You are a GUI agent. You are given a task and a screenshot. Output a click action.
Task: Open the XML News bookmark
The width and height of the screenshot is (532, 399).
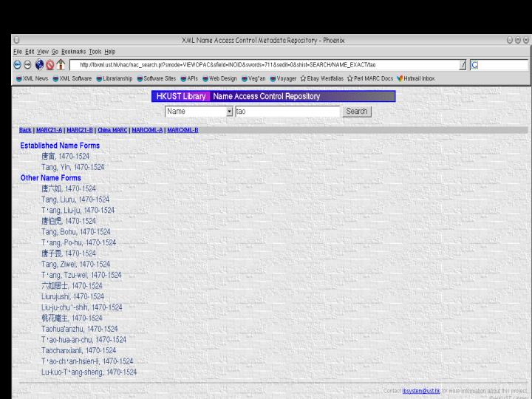coord(31,78)
